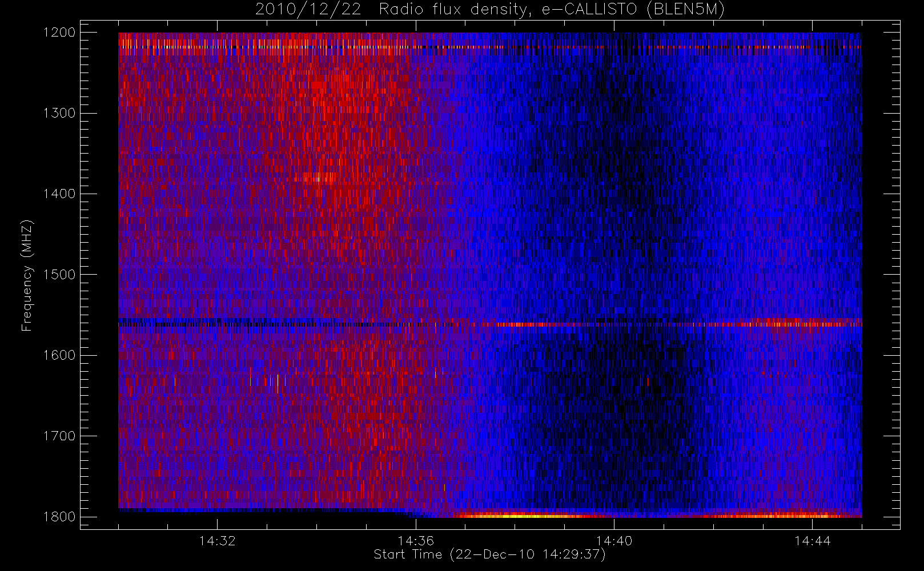Click the 14:36 time tick label
Image resolution: width=924 pixels, height=571 pixels.
[x=416, y=541]
